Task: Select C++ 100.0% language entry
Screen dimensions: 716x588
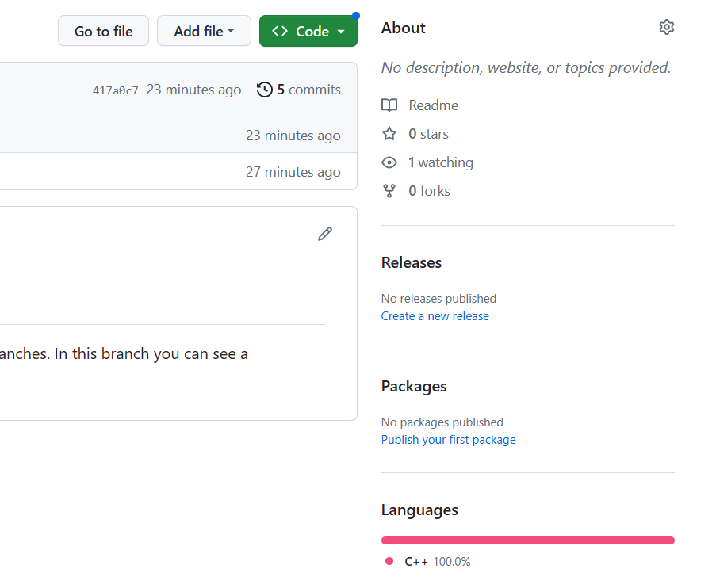Action: 436,562
